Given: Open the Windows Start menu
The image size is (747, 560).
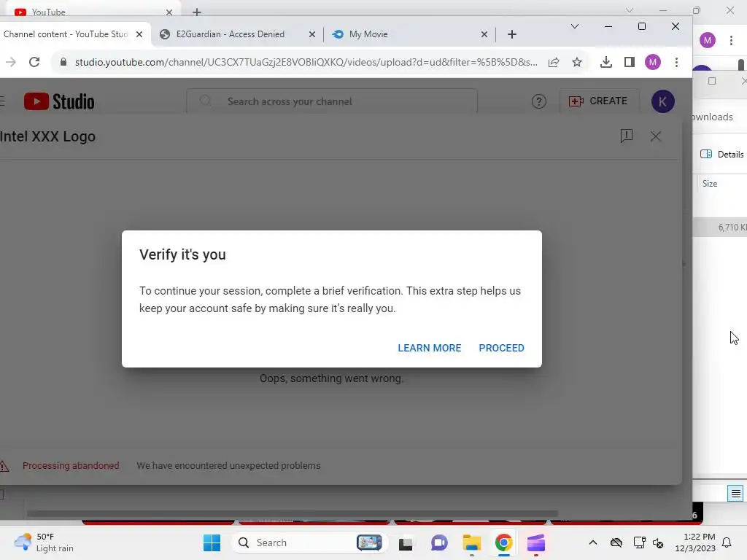Looking at the screenshot, I should pyautogui.click(x=212, y=542).
